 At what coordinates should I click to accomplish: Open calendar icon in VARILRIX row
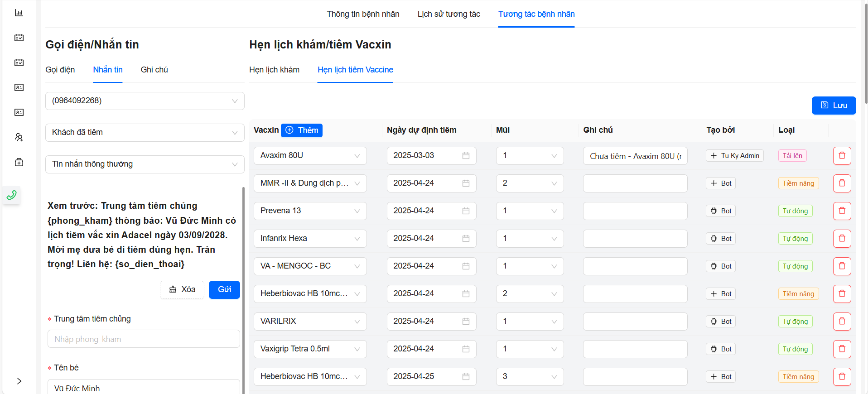point(466,322)
